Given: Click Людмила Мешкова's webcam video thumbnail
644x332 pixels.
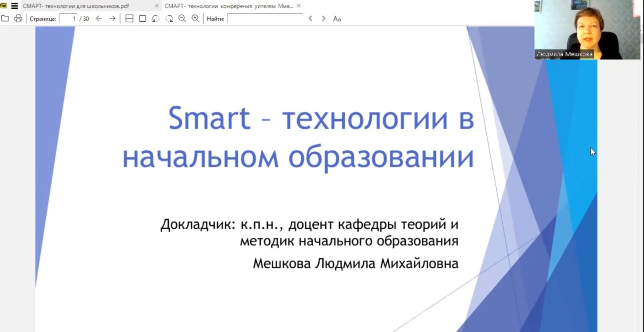Looking at the screenshot, I should coord(587,30).
